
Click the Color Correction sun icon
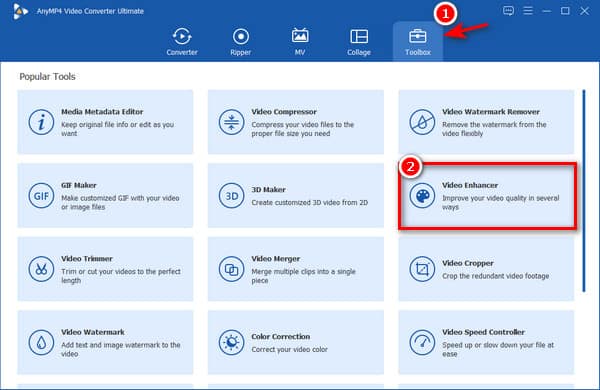point(232,343)
